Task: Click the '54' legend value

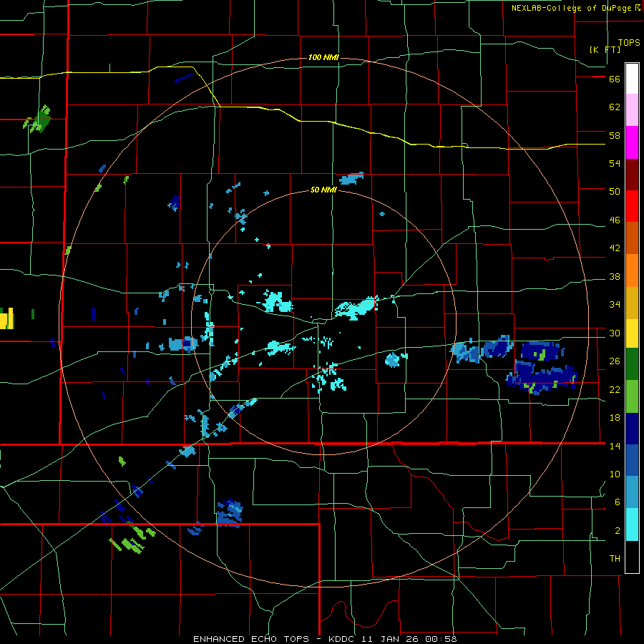Action: coord(615,163)
